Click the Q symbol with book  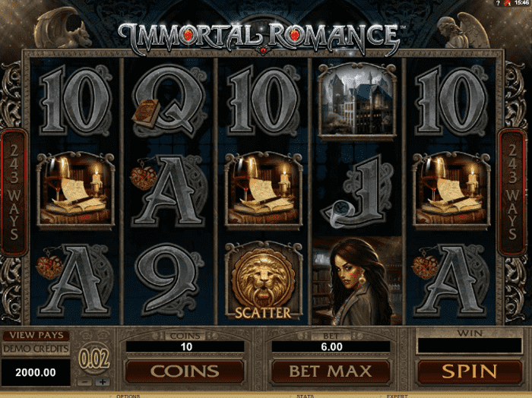(169, 101)
